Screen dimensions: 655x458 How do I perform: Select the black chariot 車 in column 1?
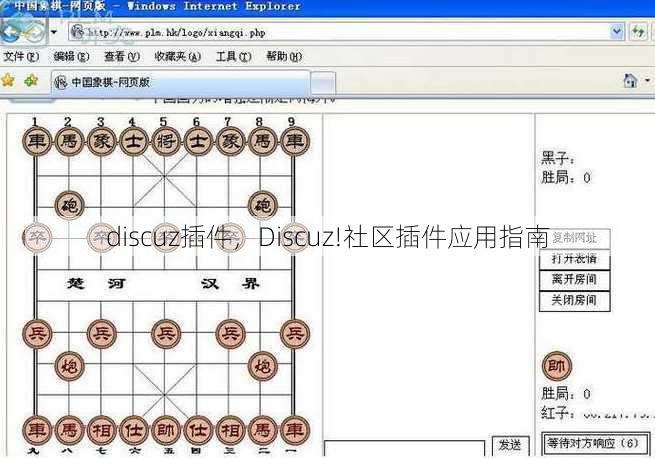click(x=37, y=141)
